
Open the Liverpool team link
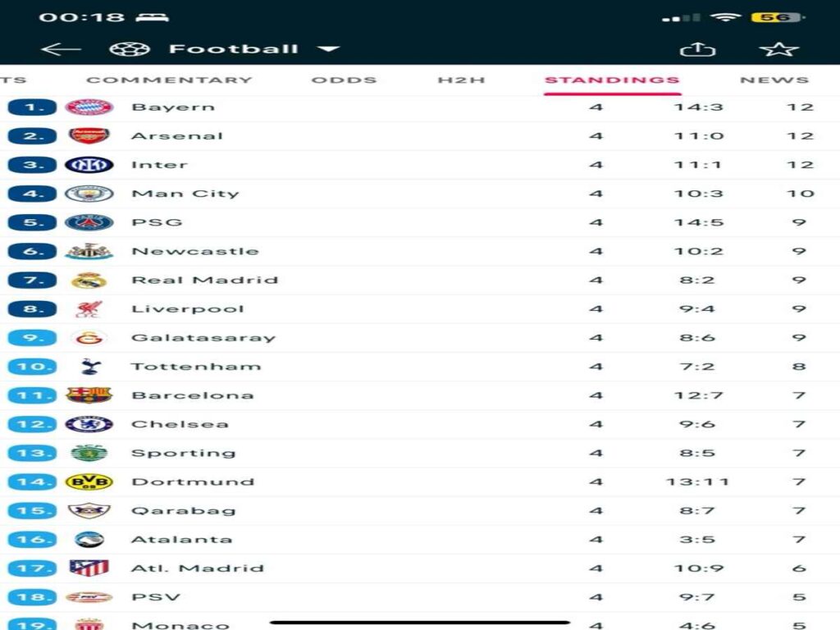[x=188, y=309]
